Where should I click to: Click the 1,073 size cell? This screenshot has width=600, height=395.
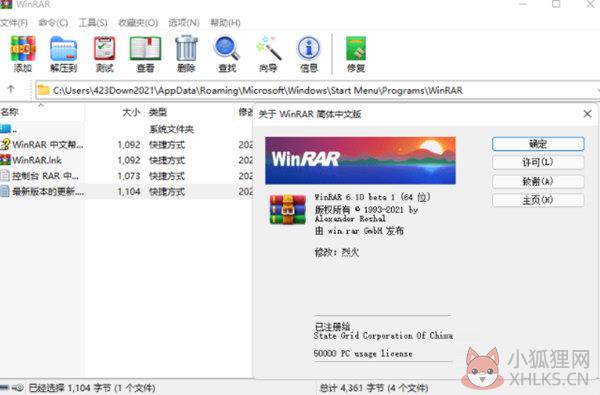pyautogui.click(x=129, y=176)
